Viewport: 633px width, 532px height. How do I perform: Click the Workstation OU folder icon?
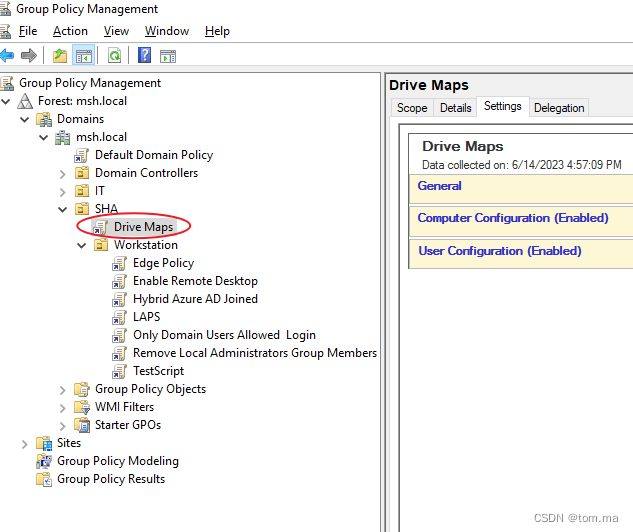click(101, 245)
